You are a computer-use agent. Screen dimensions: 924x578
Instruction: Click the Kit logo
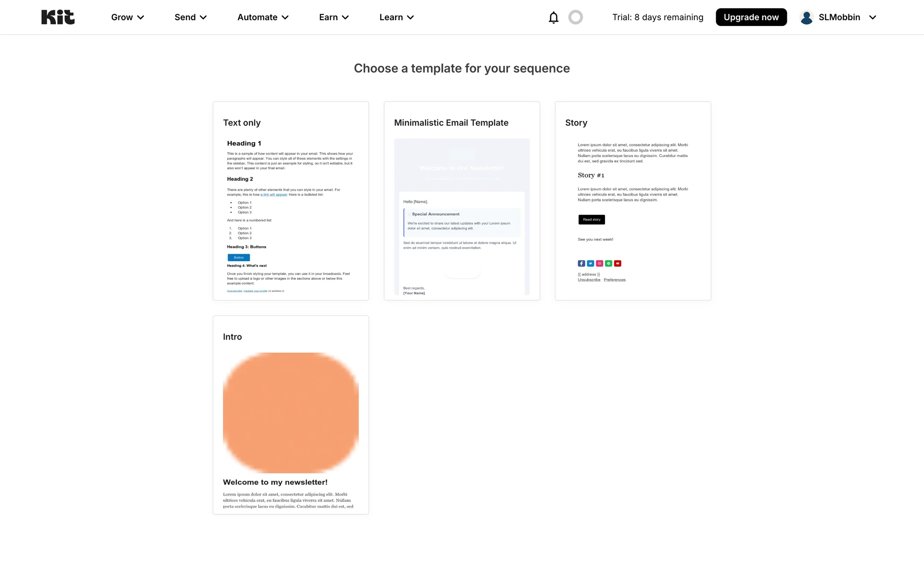pyautogui.click(x=58, y=17)
